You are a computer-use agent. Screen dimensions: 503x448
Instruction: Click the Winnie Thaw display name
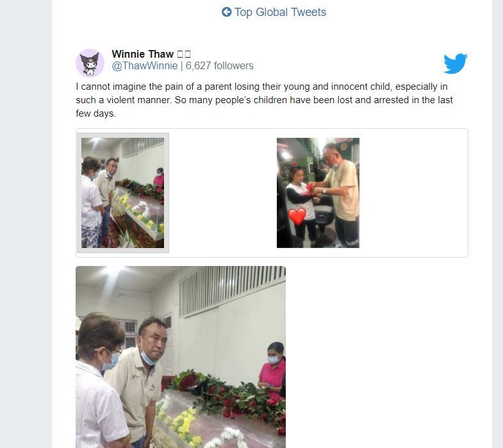142,54
